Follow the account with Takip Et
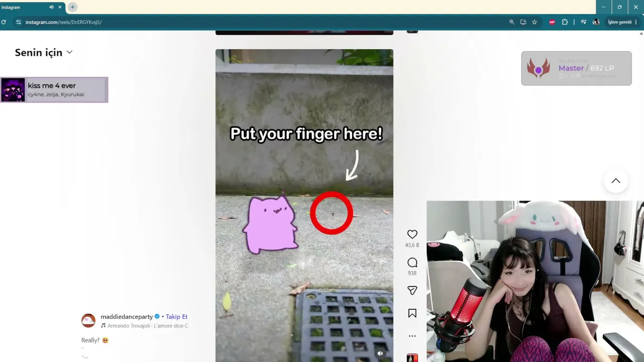Viewport: 644px width, 362px height. tap(177, 317)
